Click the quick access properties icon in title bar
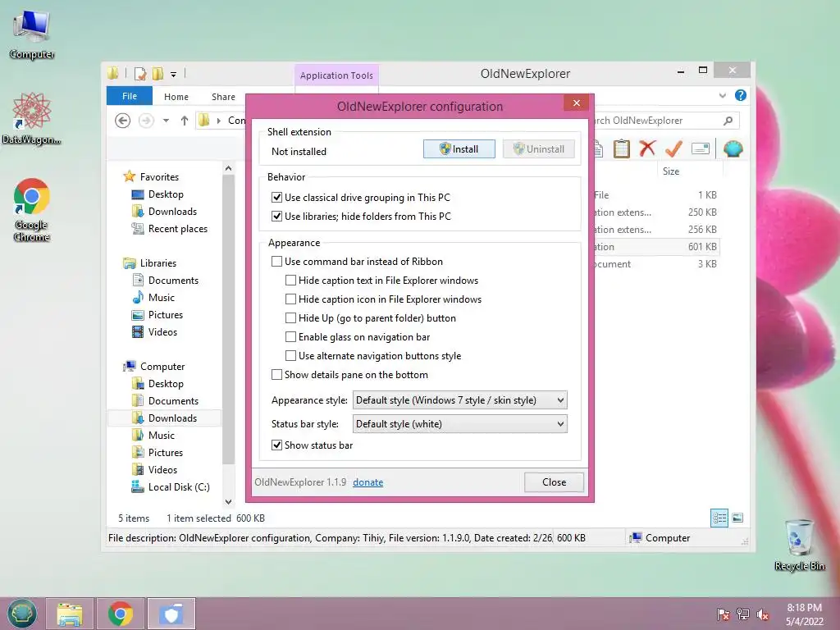This screenshot has height=630, width=840. click(139, 73)
